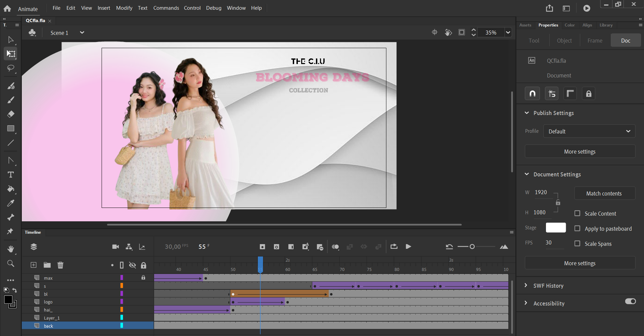This screenshot has height=336, width=644.
Task: Collapse Publish Settings section
Action: [x=527, y=113]
